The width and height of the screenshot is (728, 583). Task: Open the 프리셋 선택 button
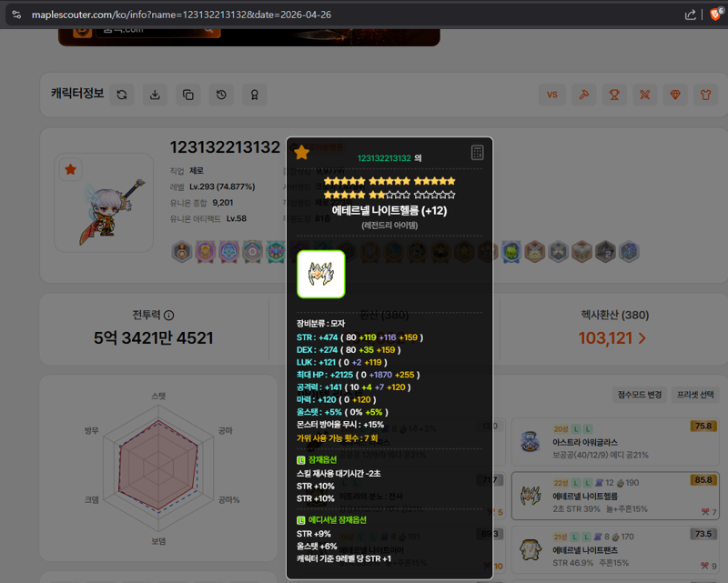(x=695, y=395)
